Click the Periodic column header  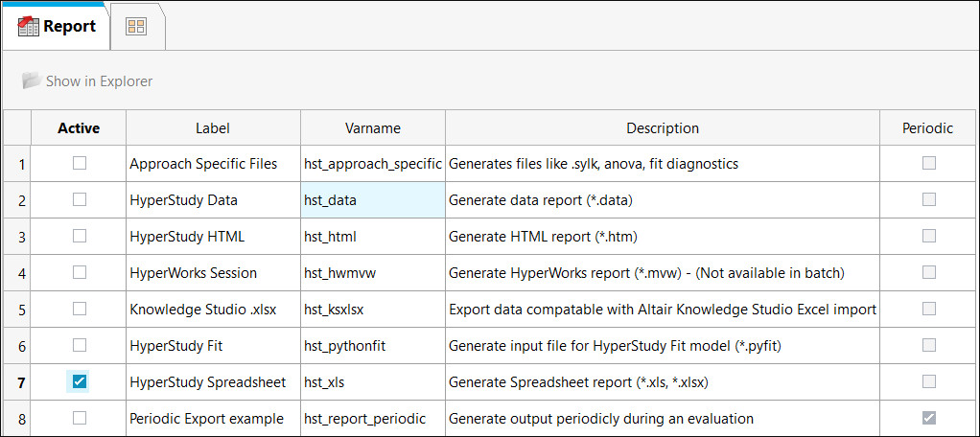pyautogui.click(x=928, y=128)
